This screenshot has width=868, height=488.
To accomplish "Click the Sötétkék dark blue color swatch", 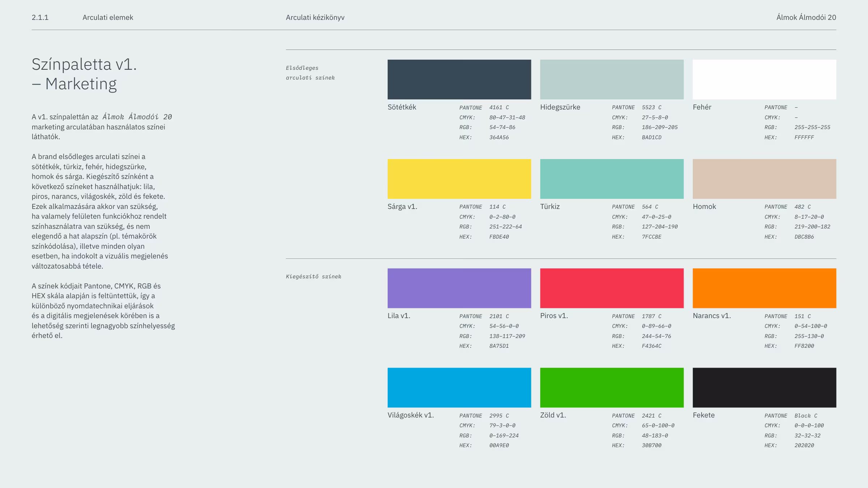I will tap(459, 80).
